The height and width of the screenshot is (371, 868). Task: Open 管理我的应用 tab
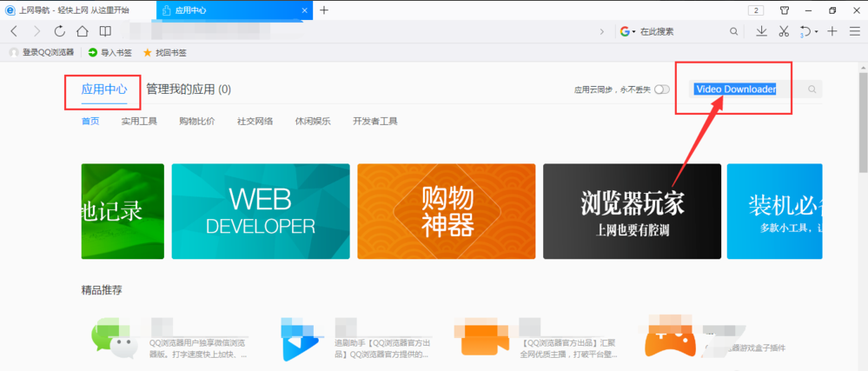point(189,89)
